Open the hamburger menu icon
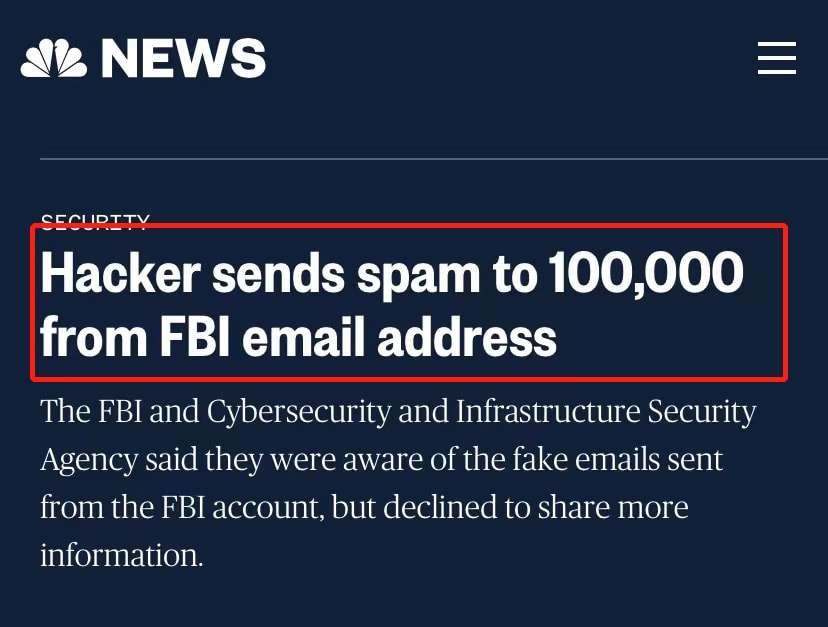The image size is (828, 627). coord(777,58)
